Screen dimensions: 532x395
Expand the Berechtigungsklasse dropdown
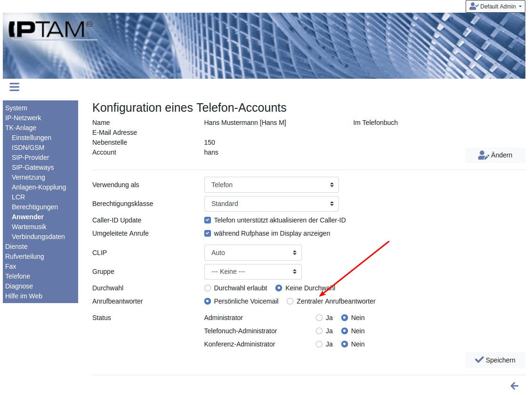tap(271, 204)
